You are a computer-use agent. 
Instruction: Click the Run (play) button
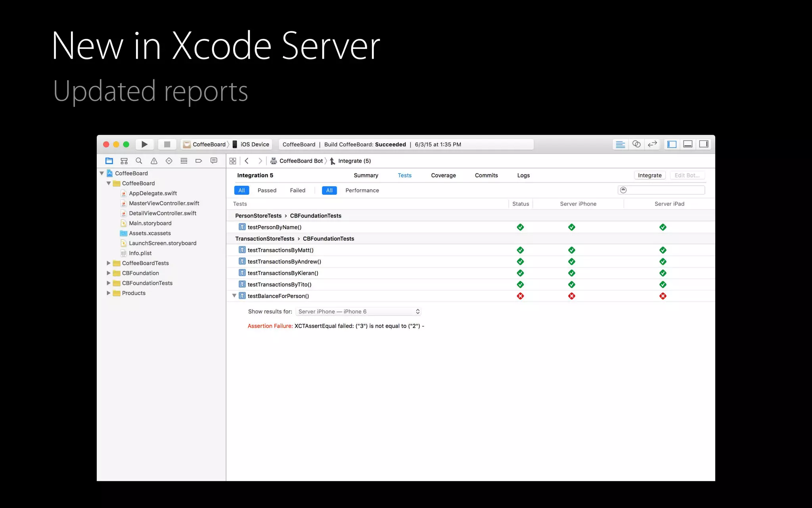coord(145,144)
